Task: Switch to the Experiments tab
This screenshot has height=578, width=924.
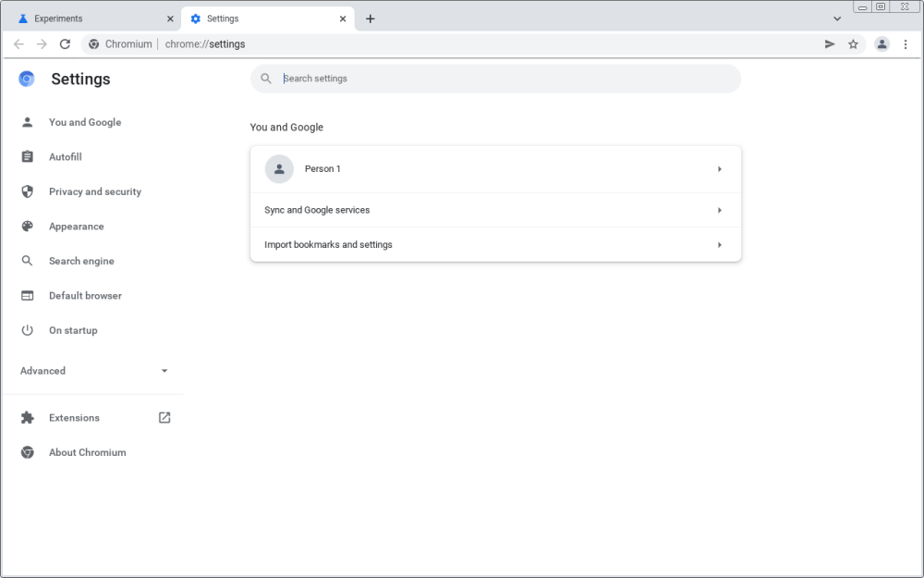Action: pos(92,18)
